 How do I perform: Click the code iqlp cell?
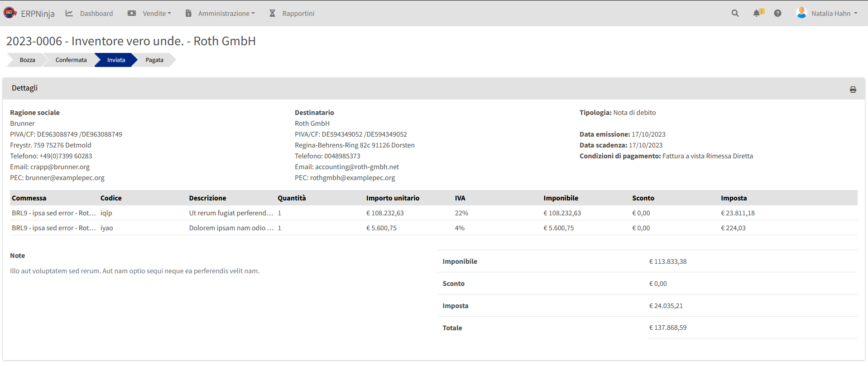106,213
